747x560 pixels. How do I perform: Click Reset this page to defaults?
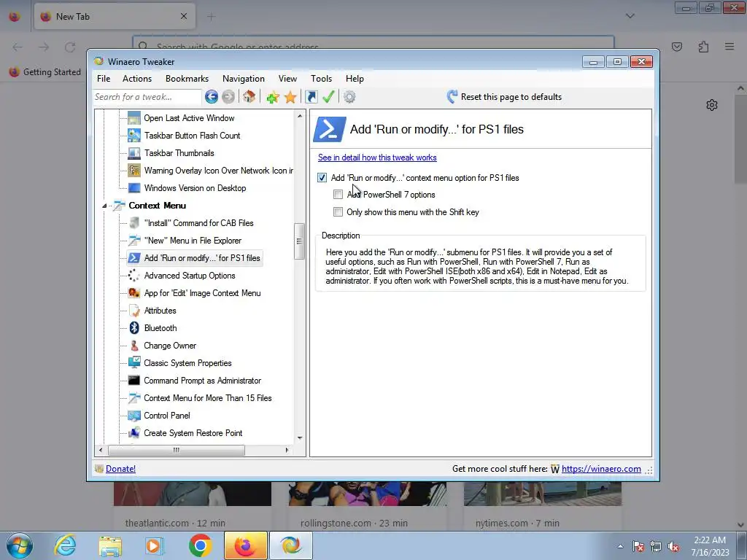click(x=504, y=97)
